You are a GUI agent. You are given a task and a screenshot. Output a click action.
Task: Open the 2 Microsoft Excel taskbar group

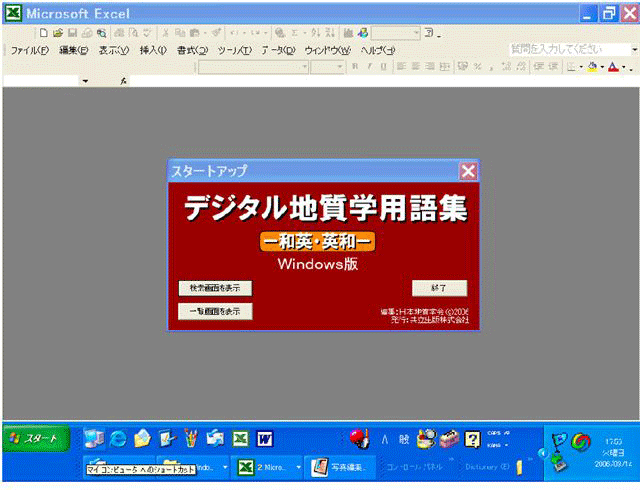pyautogui.click(x=269, y=467)
